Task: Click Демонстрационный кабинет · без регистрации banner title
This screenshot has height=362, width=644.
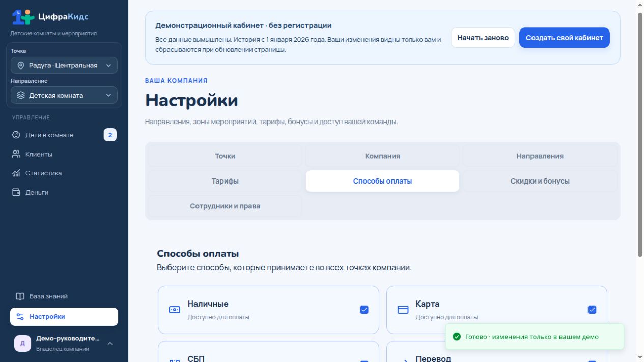Action: point(243,25)
